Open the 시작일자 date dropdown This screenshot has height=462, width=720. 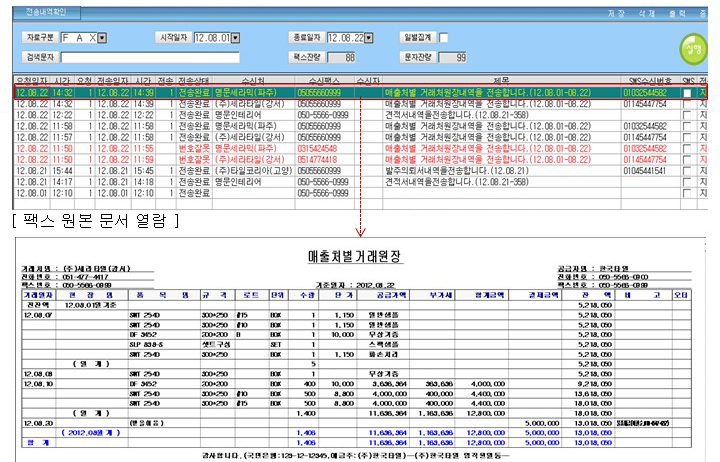235,38
